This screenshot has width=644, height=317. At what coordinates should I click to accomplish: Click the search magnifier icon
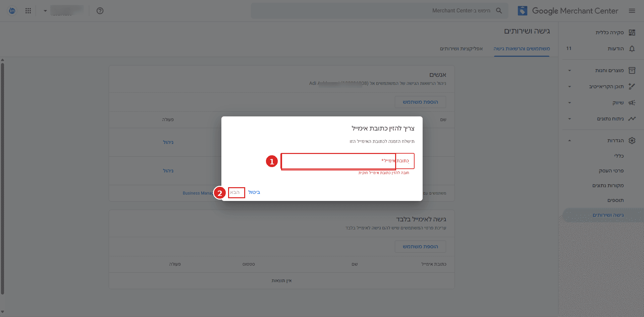click(499, 11)
